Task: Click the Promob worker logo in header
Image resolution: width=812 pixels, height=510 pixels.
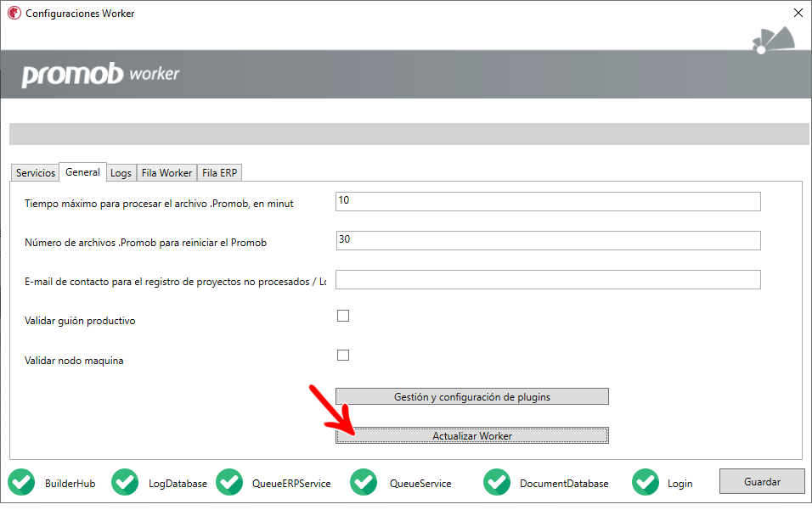Action: tap(100, 75)
